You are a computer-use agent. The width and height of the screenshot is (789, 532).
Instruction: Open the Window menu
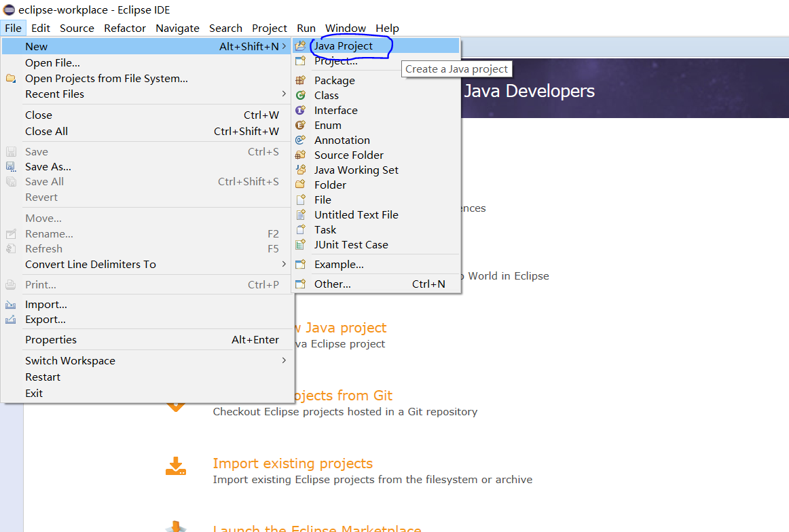click(x=346, y=28)
